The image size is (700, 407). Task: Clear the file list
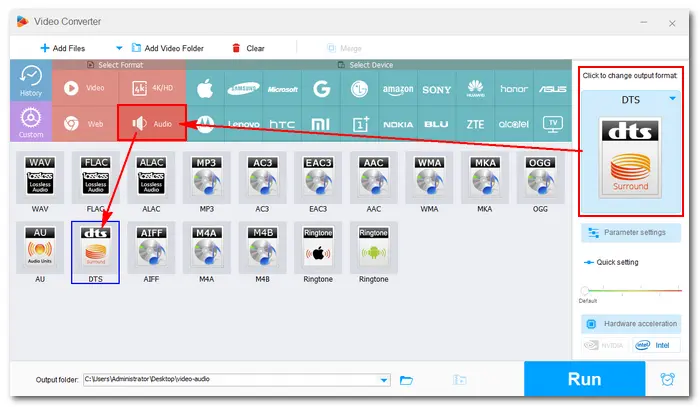click(x=249, y=48)
